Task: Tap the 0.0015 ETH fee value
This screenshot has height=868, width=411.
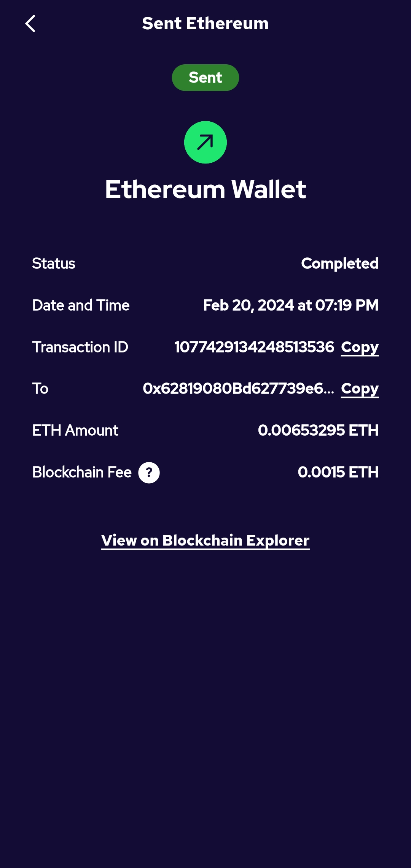Action: coord(338,472)
